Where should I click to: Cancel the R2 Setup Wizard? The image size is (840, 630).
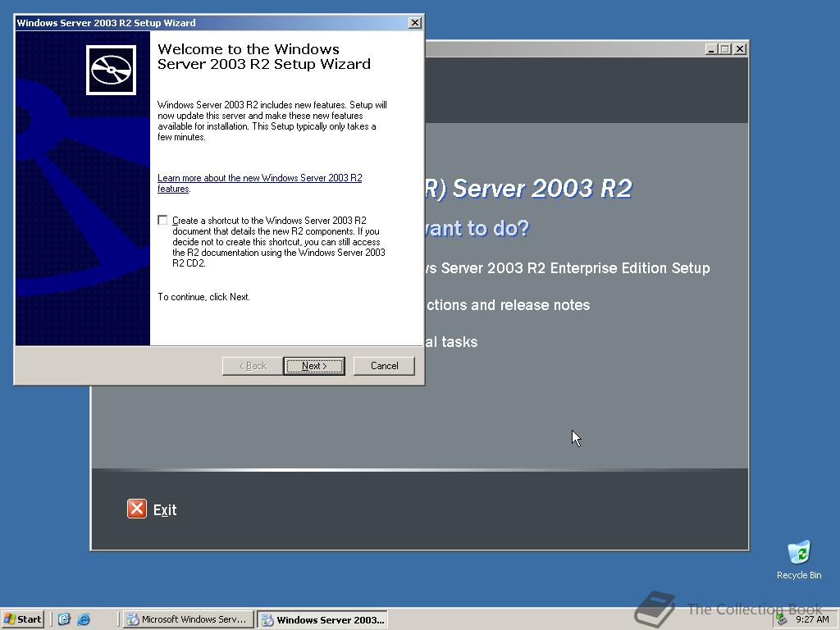pyautogui.click(x=383, y=366)
